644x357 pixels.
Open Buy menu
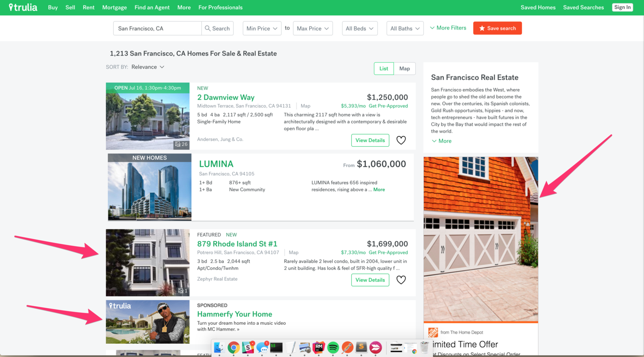pyautogui.click(x=53, y=7)
